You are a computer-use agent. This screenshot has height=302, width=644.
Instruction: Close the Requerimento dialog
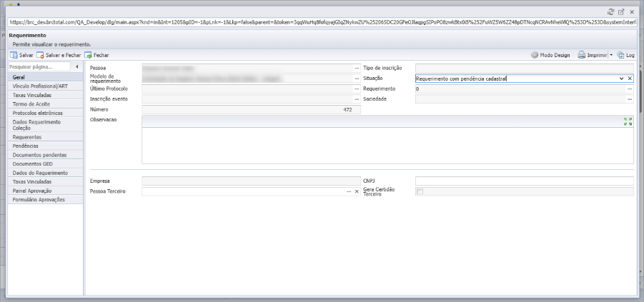click(632, 12)
